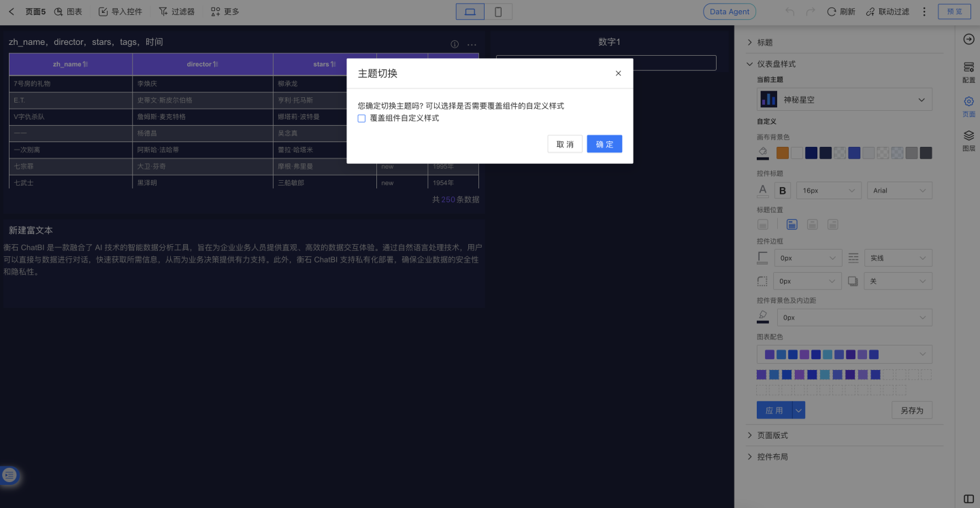Close the 主题切换 dialog with X

point(618,73)
